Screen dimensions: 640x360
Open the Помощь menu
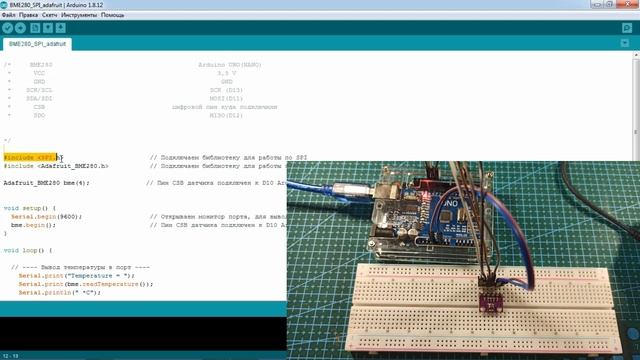pos(113,15)
